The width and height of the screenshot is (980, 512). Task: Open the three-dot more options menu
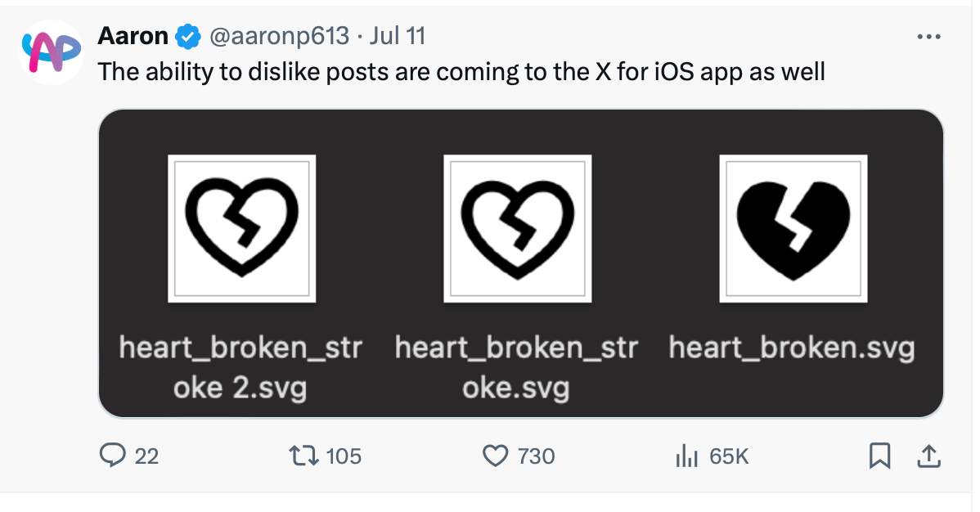(928, 37)
